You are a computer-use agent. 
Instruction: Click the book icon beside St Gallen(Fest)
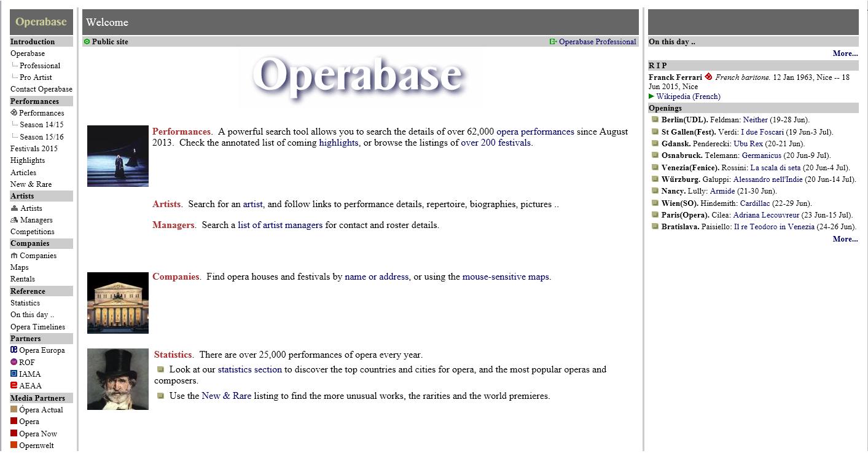tap(655, 132)
